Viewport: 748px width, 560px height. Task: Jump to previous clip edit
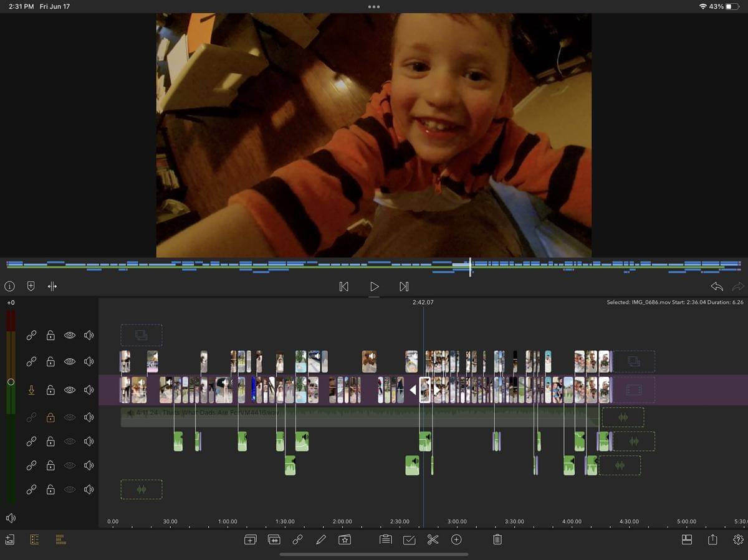[x=343, y=287]
